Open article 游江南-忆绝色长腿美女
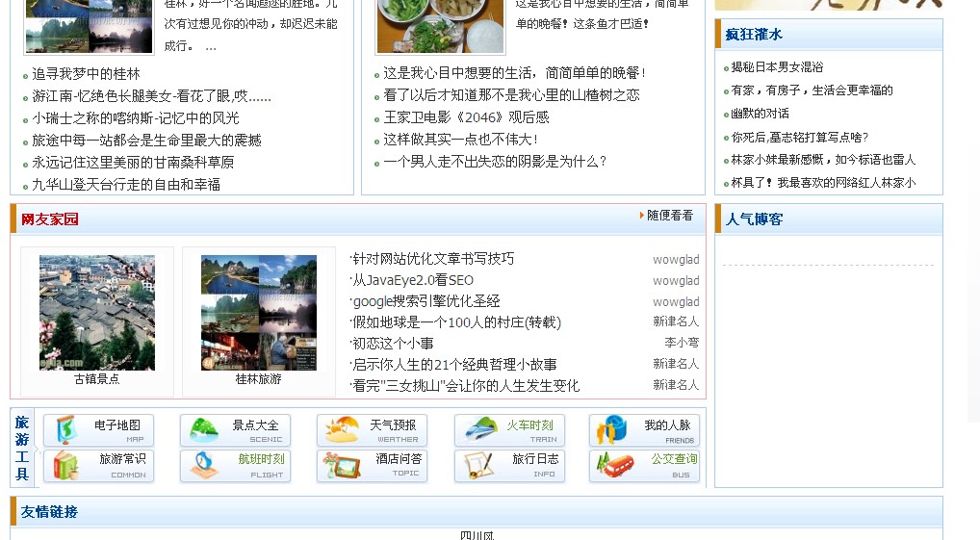Image resolution: width=980 pixels, height=540 pixels. [151, 95]
